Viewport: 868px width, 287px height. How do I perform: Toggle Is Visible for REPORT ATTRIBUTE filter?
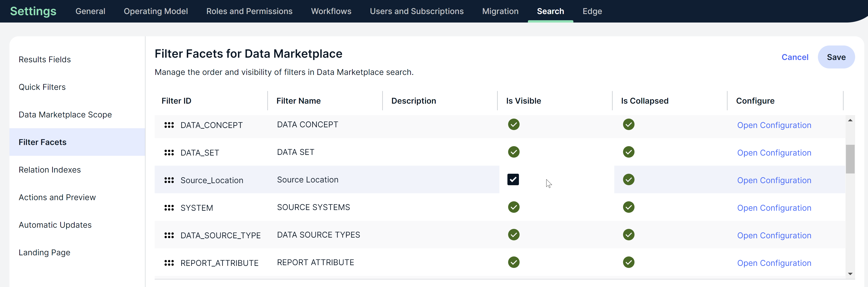pyautogui.click(x=514, y=262)
